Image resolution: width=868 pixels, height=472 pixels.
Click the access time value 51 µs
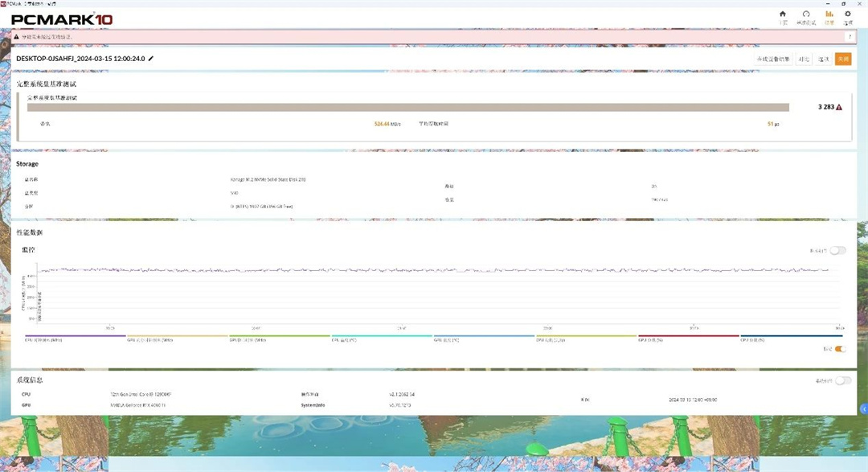coord(773,124)
